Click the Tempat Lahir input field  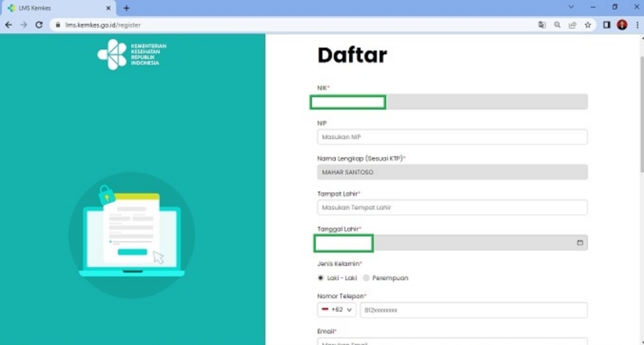pyautogui.click(x=452, y=208)
